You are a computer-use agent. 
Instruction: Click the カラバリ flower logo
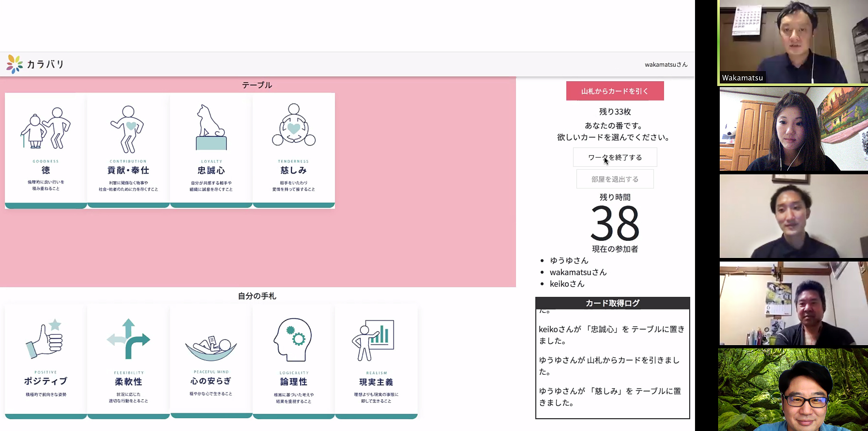[15, 64]
